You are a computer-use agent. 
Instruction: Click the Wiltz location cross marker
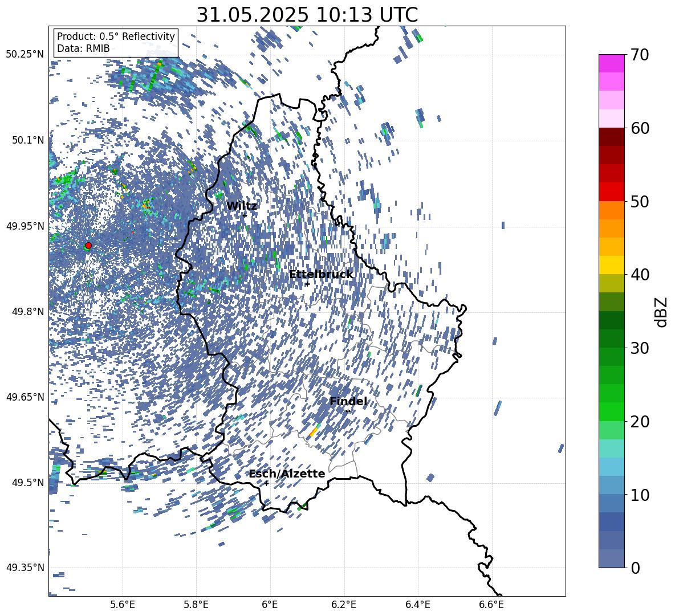tap(245, 215)
